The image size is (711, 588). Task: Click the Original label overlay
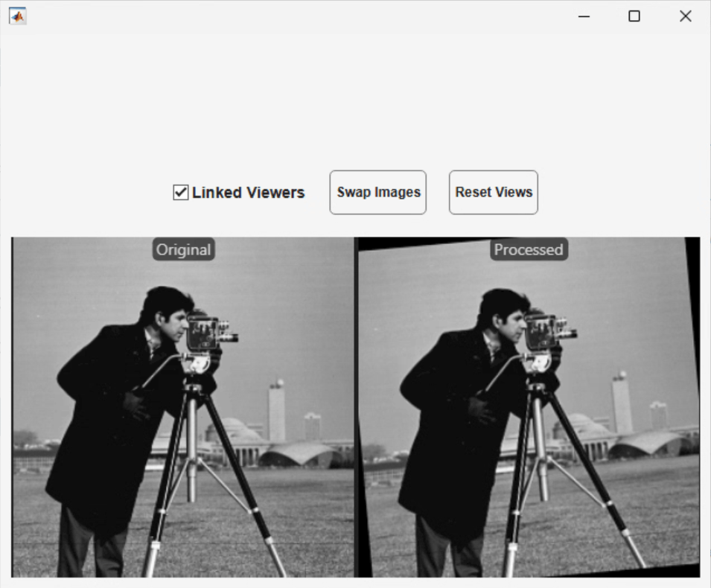(184, 249)
